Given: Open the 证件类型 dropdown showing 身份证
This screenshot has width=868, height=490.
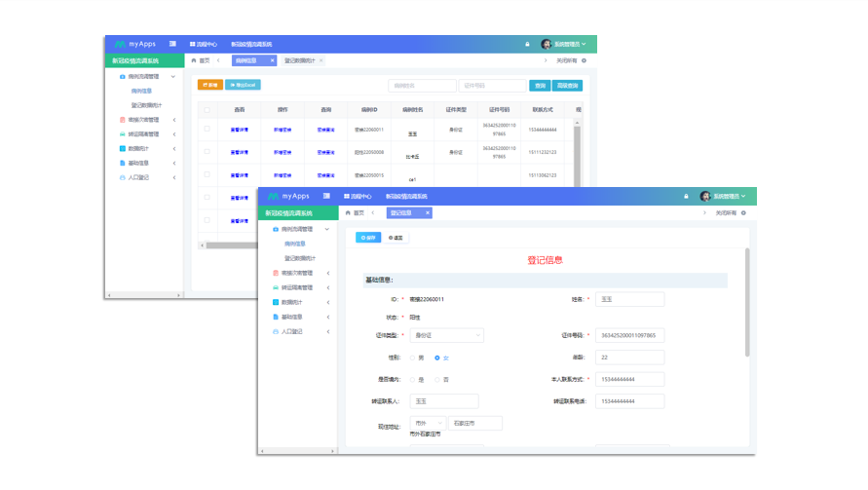Looking at the screenshot, I should point(446,335).
